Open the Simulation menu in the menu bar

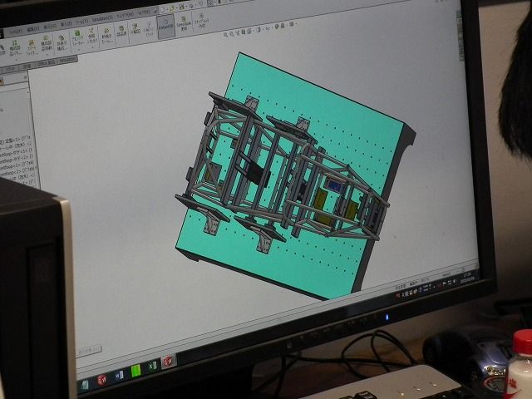tap(102, 19)
